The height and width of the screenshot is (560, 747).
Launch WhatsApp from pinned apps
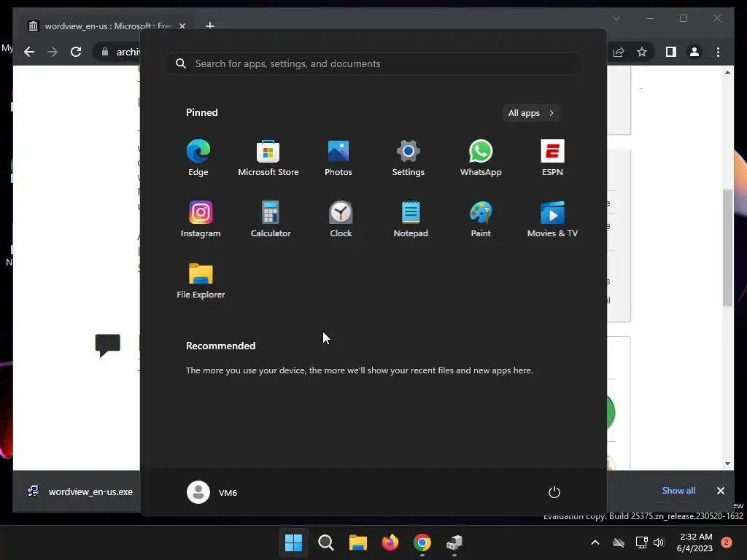tap(481, 158)
